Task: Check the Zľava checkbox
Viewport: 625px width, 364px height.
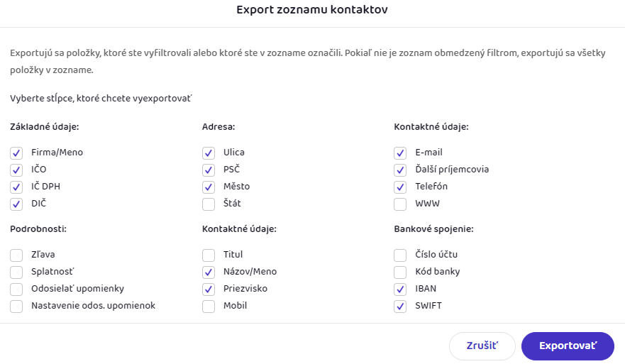Action: tap(17, 255)
